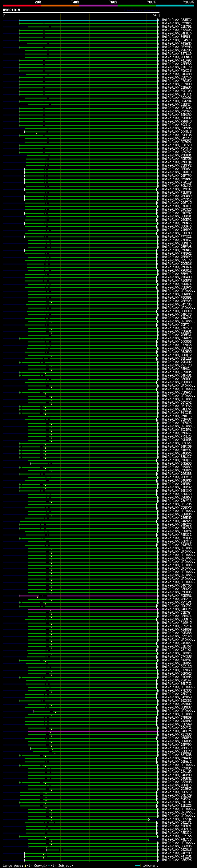Select hit label UniRef100_Q9DG68

(176, 497)
